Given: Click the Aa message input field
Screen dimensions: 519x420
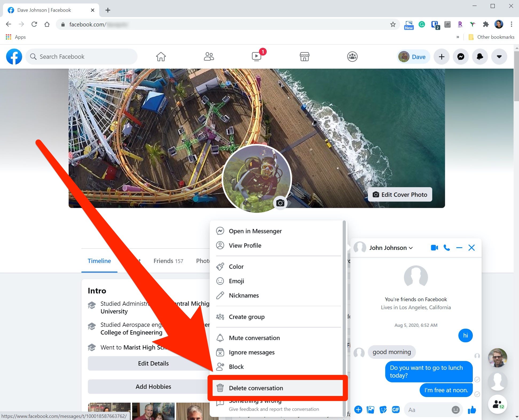Looking at the screenshot, I should pyautogui.click(x=427, y=410).
